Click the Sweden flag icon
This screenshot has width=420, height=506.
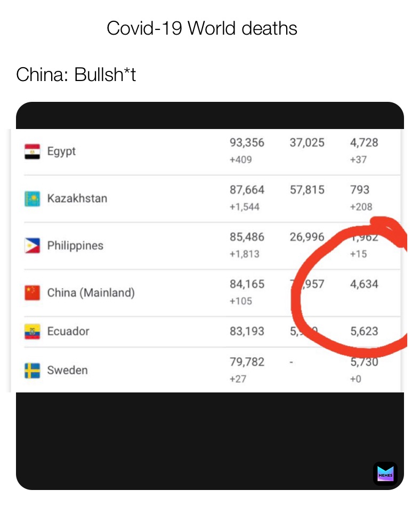[x=32, y=370]
